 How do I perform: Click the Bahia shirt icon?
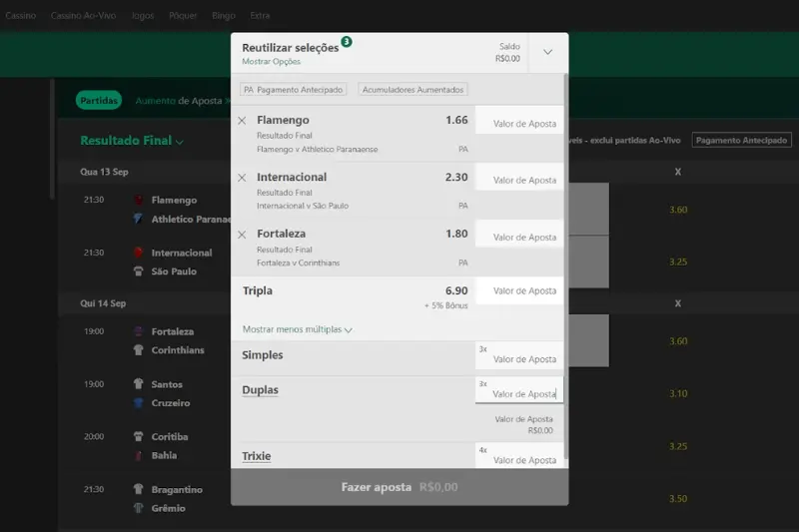click(x=138, y=455)
